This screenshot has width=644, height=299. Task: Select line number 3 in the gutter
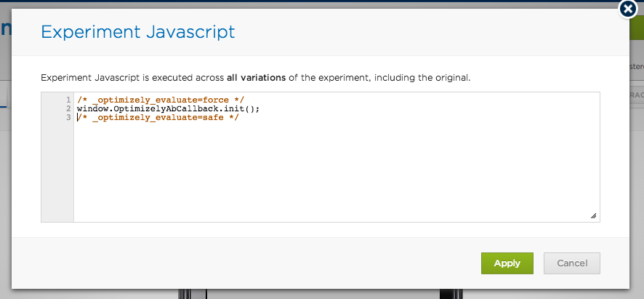[68, 118]
